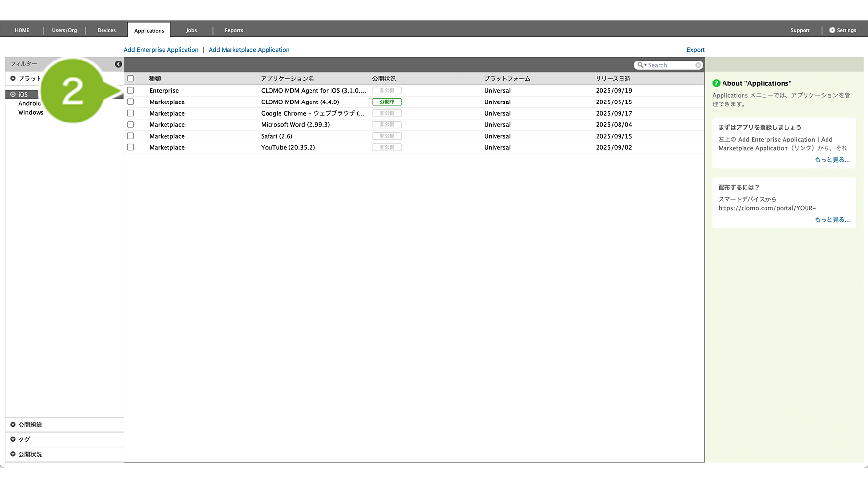Select the Microsoft Word row checkbox

(x=130, y=124)
